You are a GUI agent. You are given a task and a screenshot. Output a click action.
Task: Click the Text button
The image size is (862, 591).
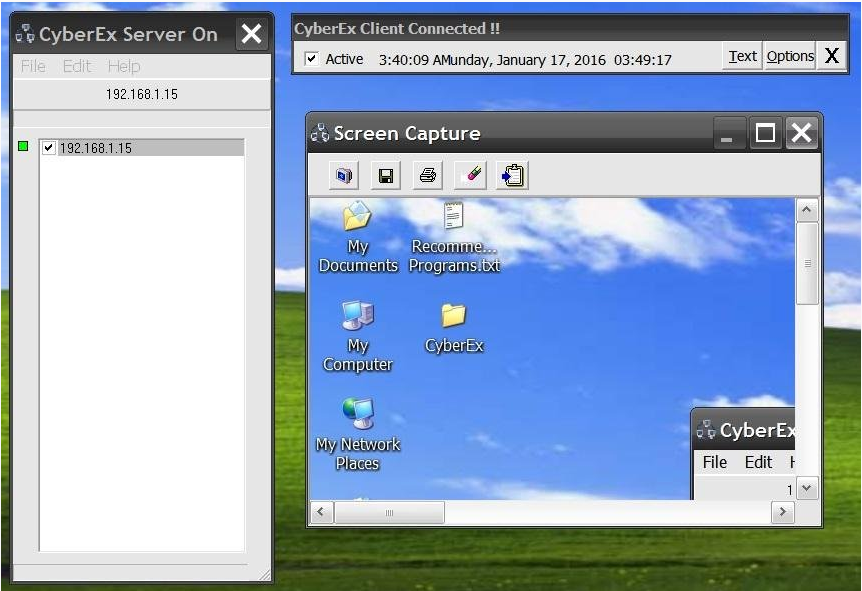(x=742, y=56)
